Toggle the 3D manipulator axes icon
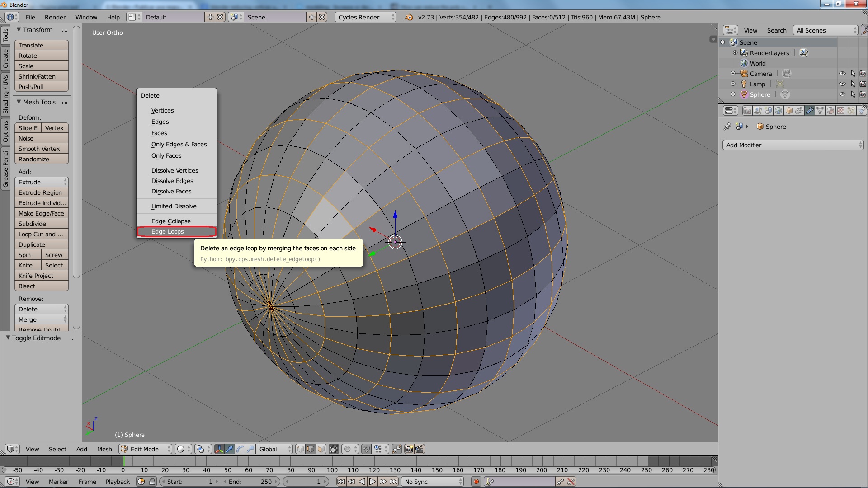Viewport: 868px width, 488px height. (x=219, y=449)
